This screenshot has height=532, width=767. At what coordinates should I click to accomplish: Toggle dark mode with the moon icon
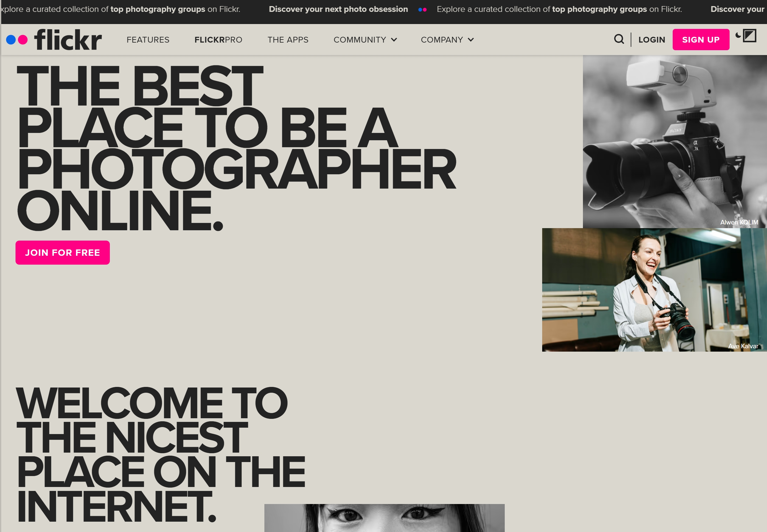(738, 36)
